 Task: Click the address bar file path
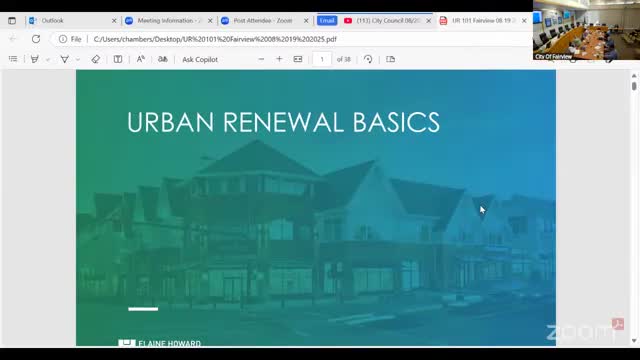coord(215,39)
